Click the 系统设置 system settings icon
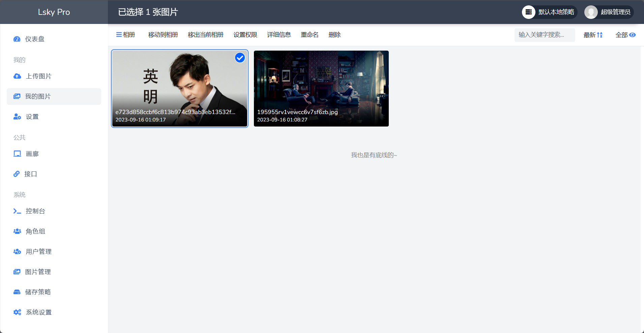Viewport: 644px width, 333px height. (x=17, y=312)
